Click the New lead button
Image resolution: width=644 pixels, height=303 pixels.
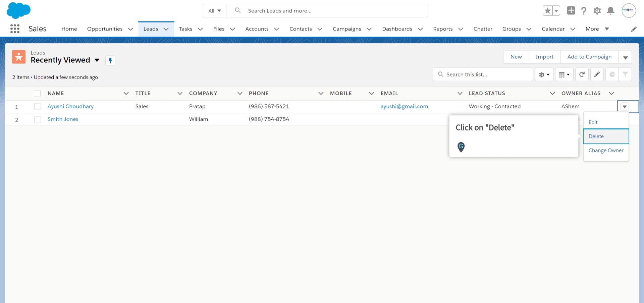[516, 57]
